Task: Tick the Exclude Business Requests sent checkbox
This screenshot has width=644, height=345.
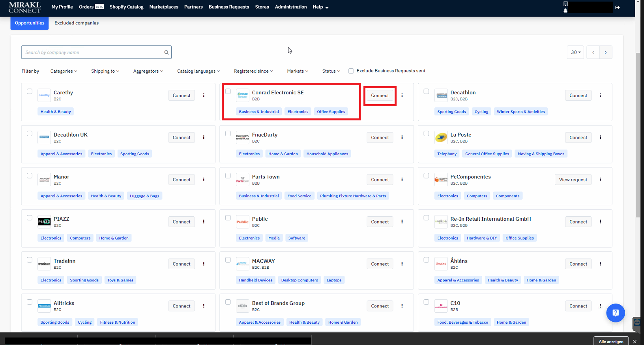Action: [x=351, y=71]
